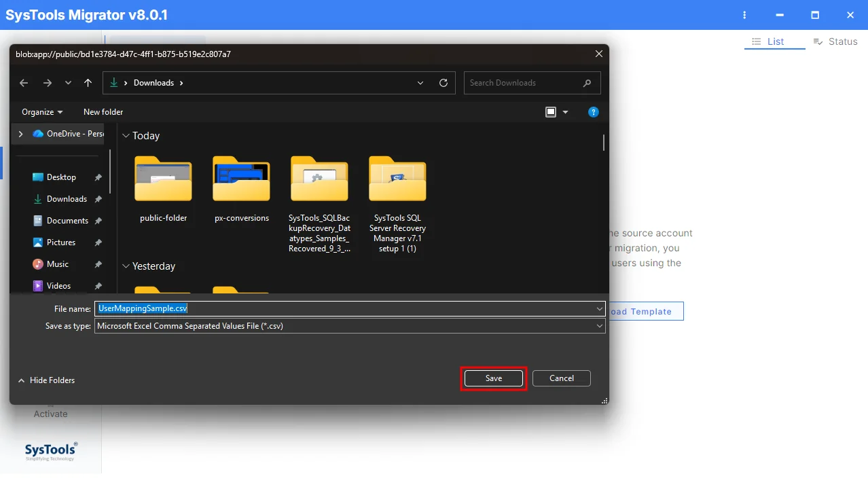The width and height of the screenshot is (868, 487).
Task: Close the save dialog
Action: (x=598, y=54)
